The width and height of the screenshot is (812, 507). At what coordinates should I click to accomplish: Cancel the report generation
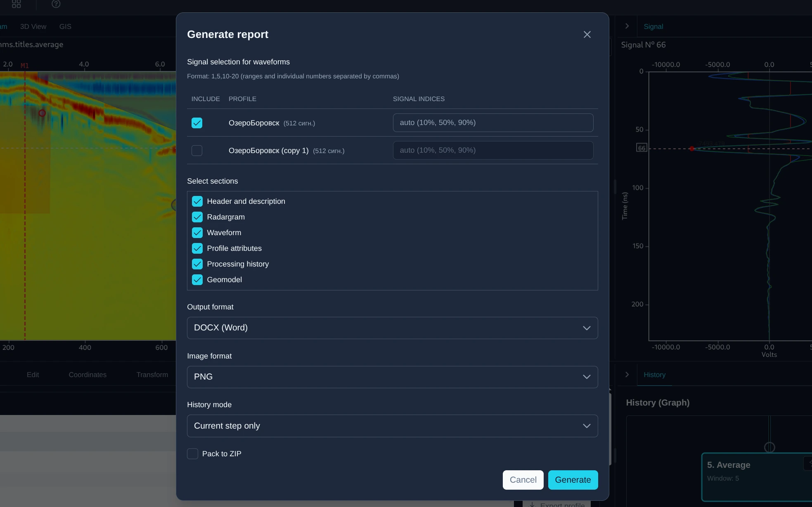pyautogui.click(x=523, y=480)
